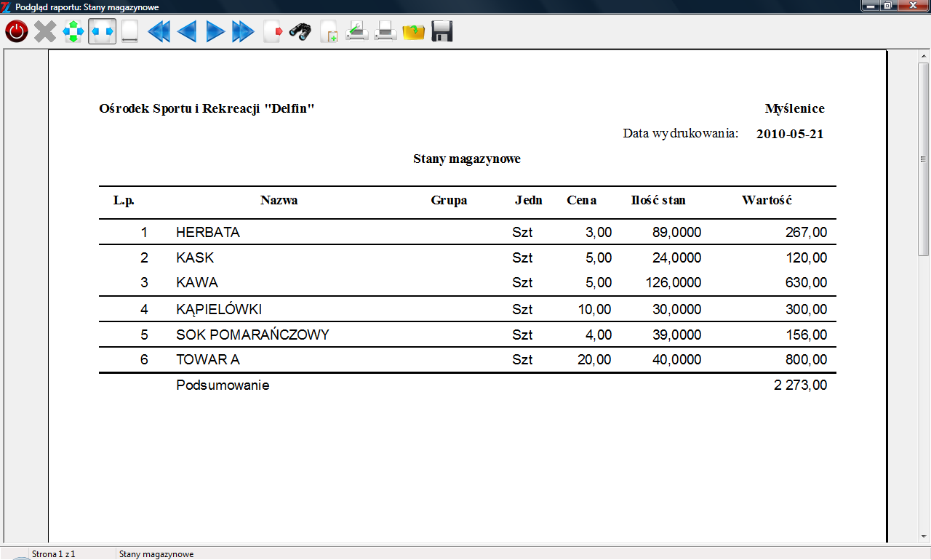Click the Strona 1 z 1 status entry
931x560 pixels.
point(54,554)
